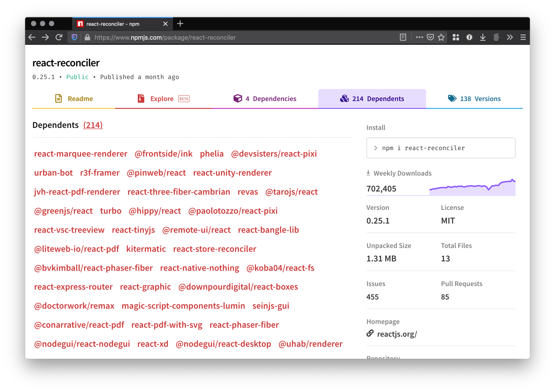This screenshot has height=392, width=555.
Task: Go back to the previous page
Action: [32, 37]
